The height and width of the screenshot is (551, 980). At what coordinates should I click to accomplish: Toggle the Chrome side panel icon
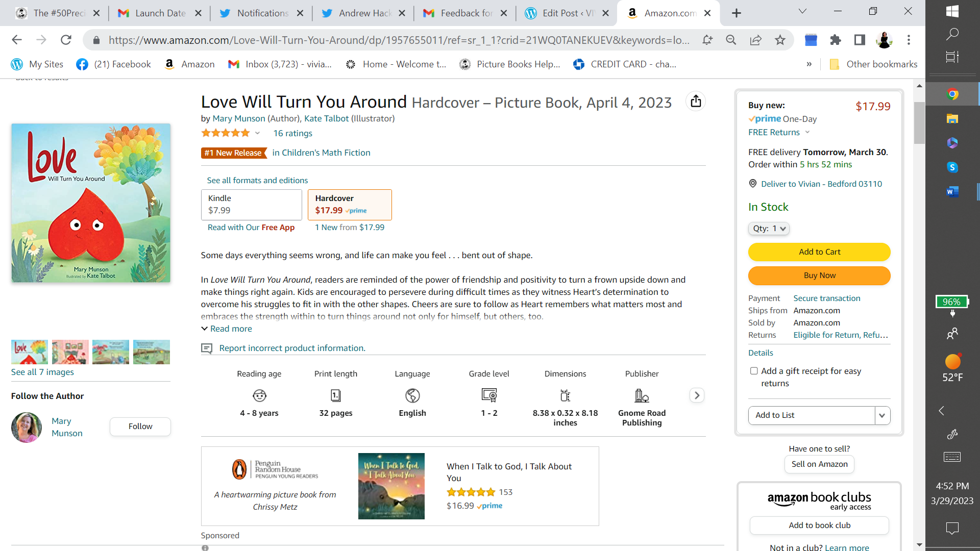[x=860, y=40]
